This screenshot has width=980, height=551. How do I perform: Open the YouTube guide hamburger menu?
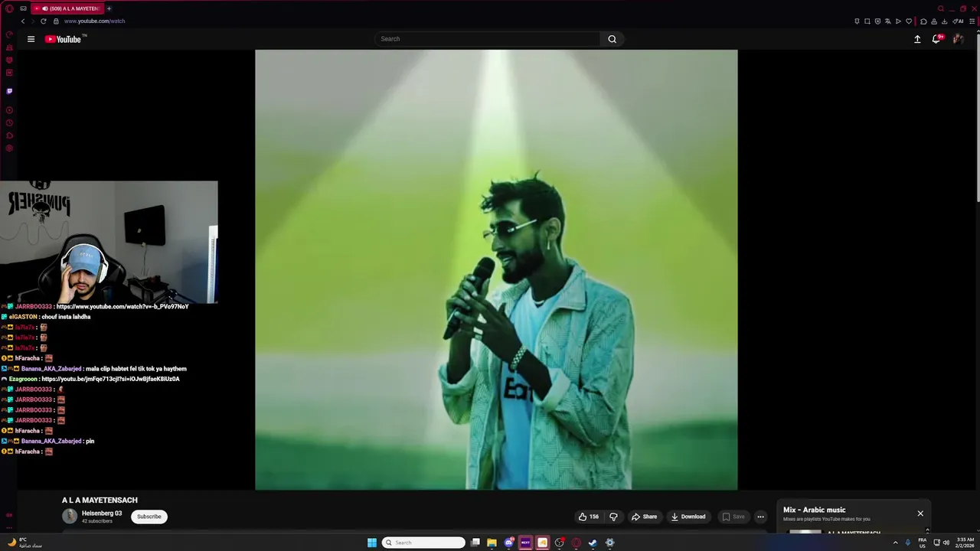31,39
